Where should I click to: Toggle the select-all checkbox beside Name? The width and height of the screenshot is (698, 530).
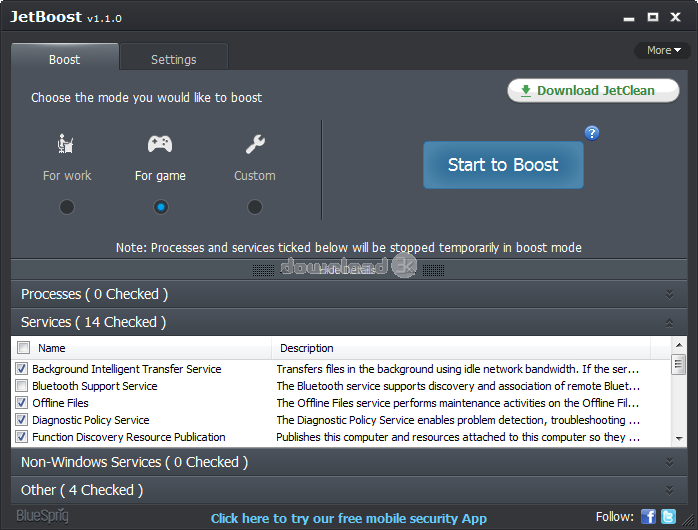coord(22,348)
